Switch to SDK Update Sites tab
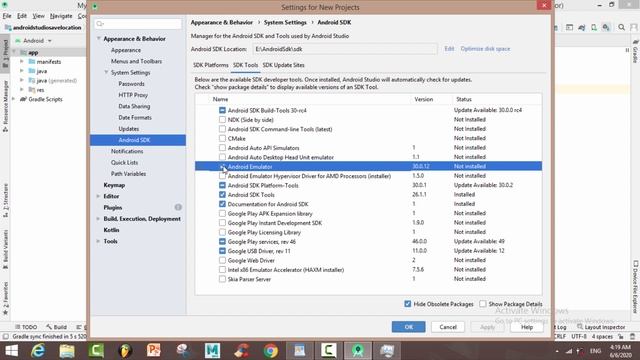 [283, 65]
